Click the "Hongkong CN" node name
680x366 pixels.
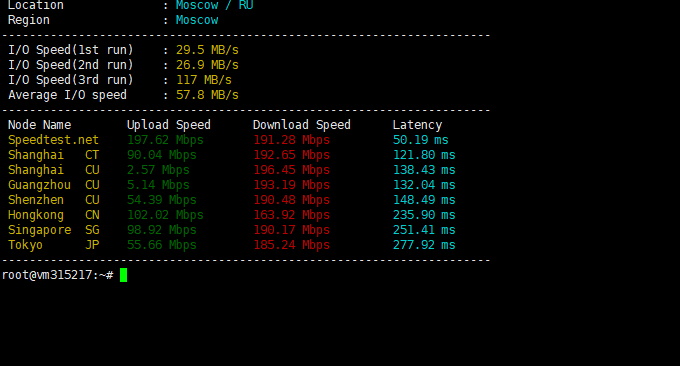[53, 215]
